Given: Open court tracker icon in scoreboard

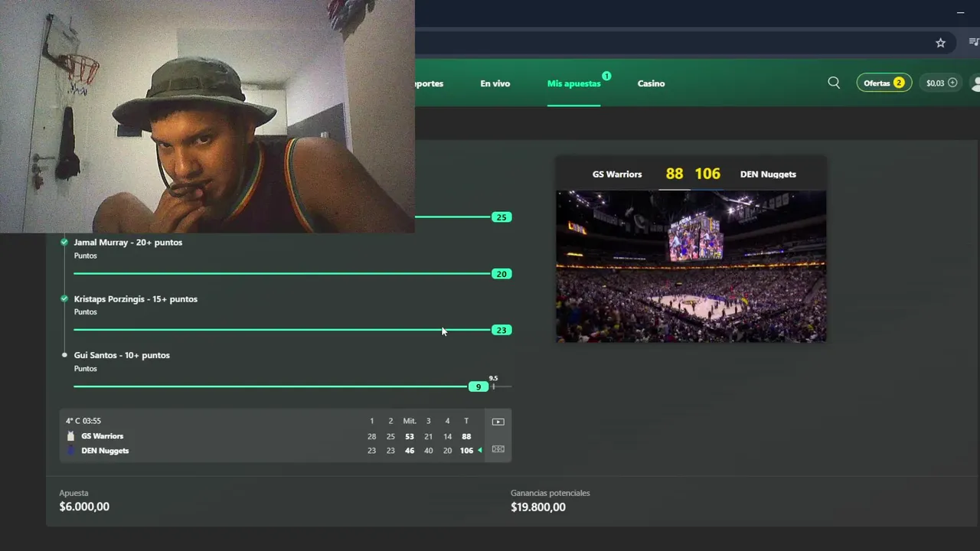Looking at the screenshot, I should pos(498,449).
